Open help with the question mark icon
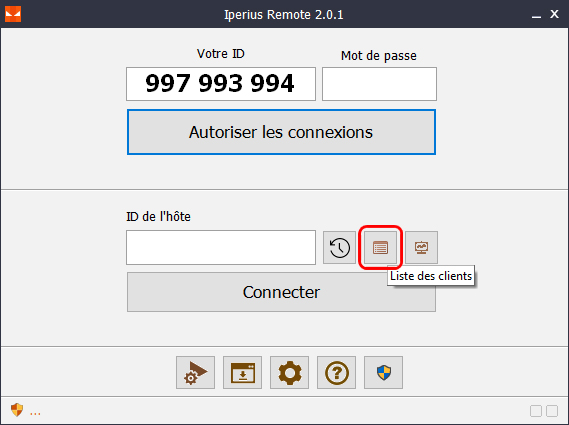This screenshot has width=569, height=425. coord(336,372)
